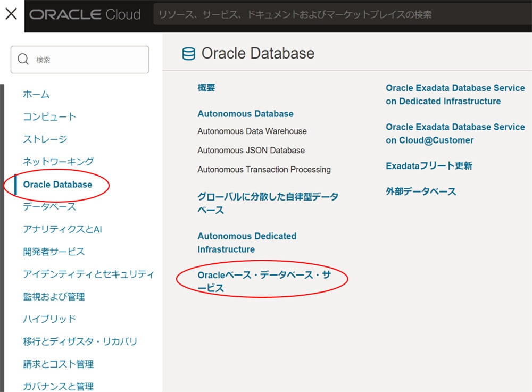
Task: Open ガバナンスと管理 category
Action: pyautogui.click(x=59, y=386)
